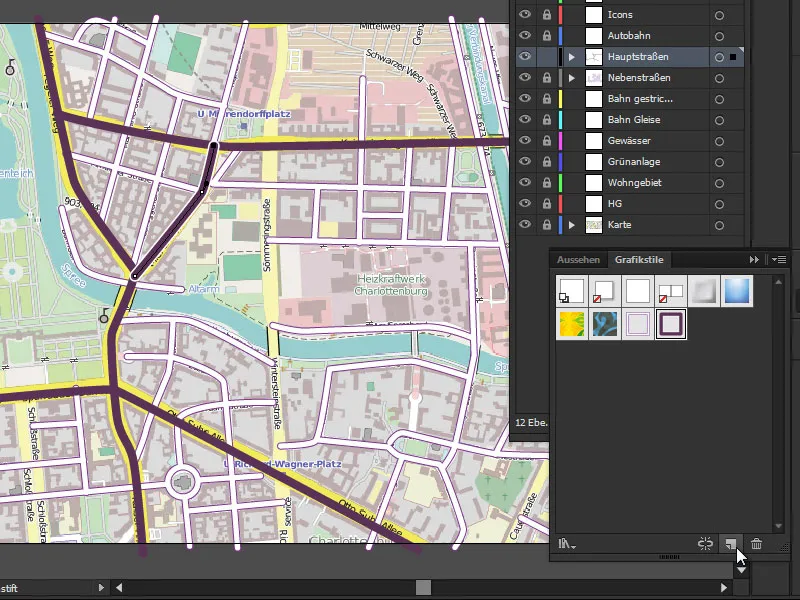Apply the thin light purple outline graphic style

637,324
